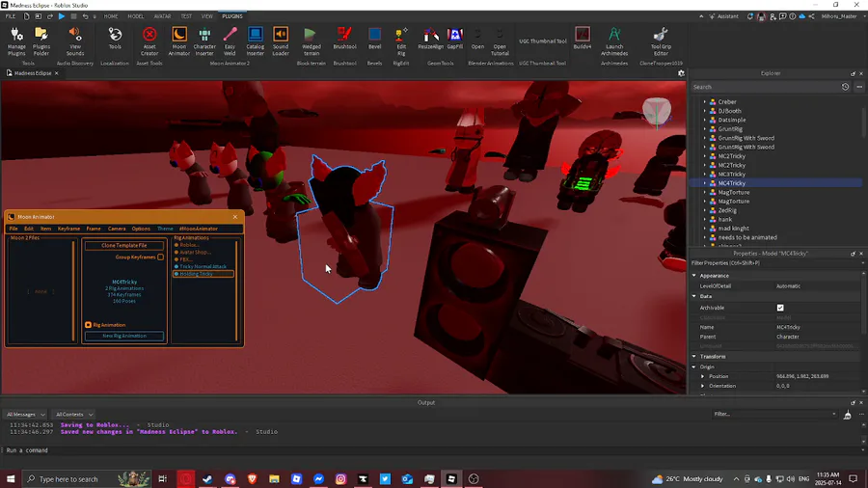Choose the Roblox... rig animation entry
The height and width of the screenshot is (488, 868).
click(x=189, y=245)
